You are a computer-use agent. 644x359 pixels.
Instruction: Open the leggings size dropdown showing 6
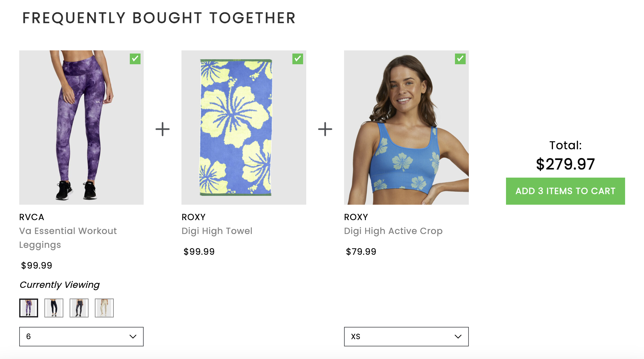click(81, 337)
